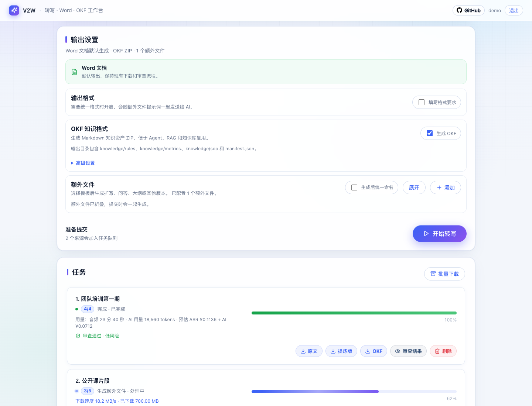Screen dimensions: 532x406
Task: Click the 生成额外文件 · 处理中 status
Action: (121, 391)
